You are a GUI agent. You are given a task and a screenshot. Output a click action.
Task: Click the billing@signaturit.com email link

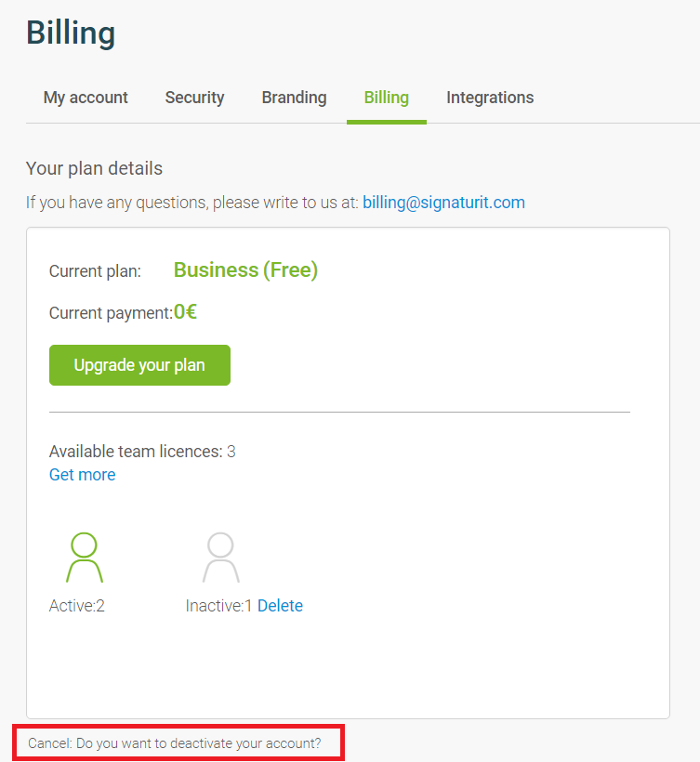tap(443, 203)
